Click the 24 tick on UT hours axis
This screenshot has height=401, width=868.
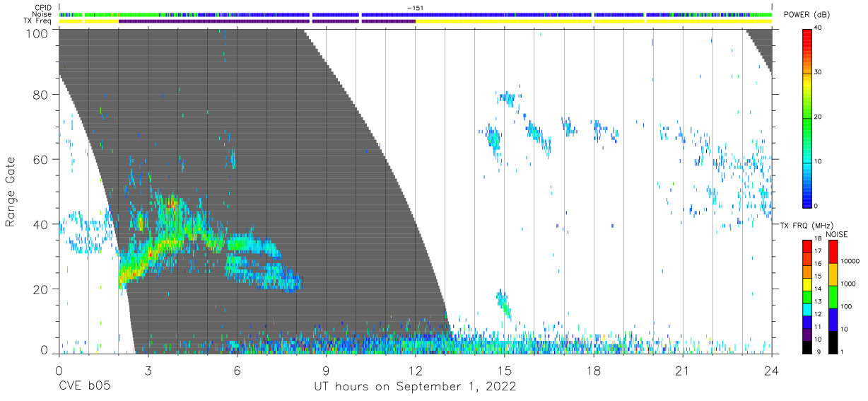coord(772,370)
